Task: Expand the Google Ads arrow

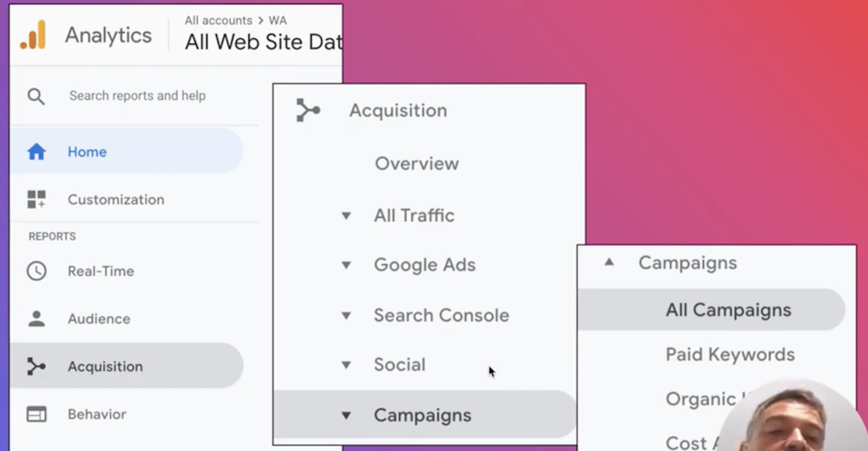Action: [x=346, y=265]
